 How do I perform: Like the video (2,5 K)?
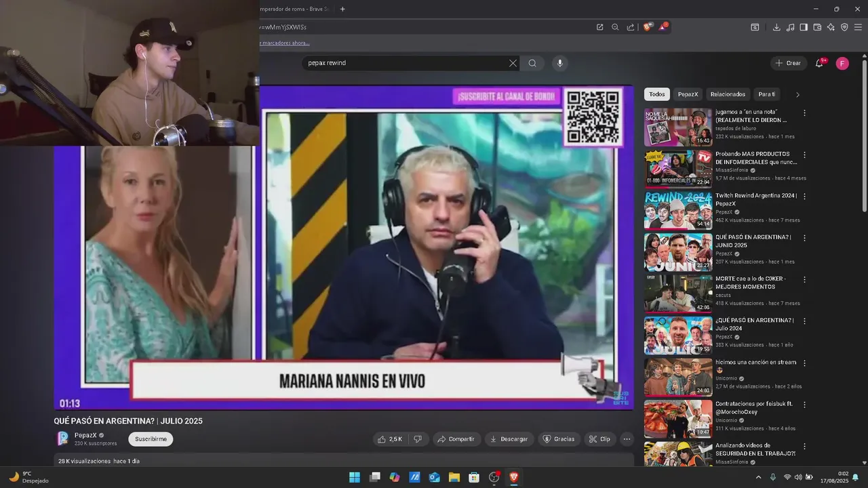click(390, 439)
